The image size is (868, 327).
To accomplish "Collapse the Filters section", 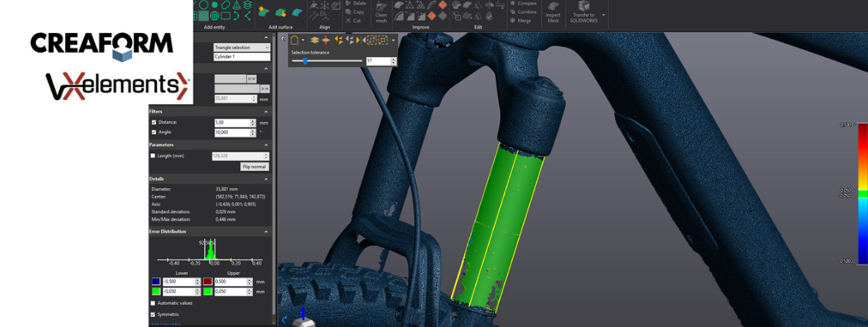I will [x=266, y=111].
